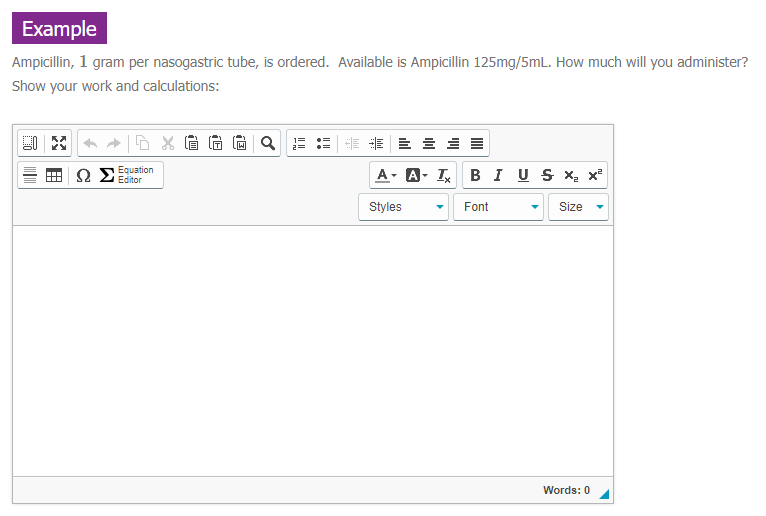
Task: Open the Equation Editor
Action: click(127, 175)
